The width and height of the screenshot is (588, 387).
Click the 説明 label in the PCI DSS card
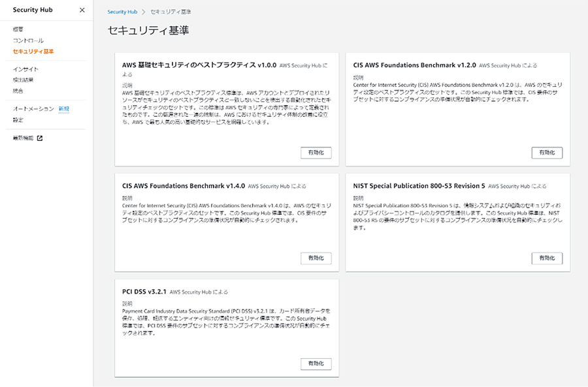tap(127, 304)
